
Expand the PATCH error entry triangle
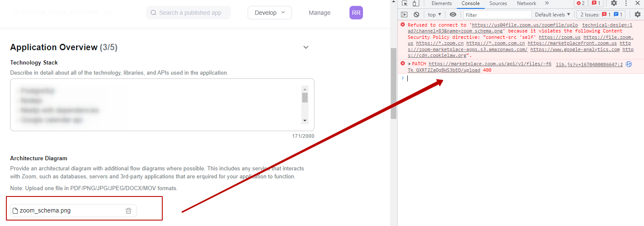[x=409, y=64]
